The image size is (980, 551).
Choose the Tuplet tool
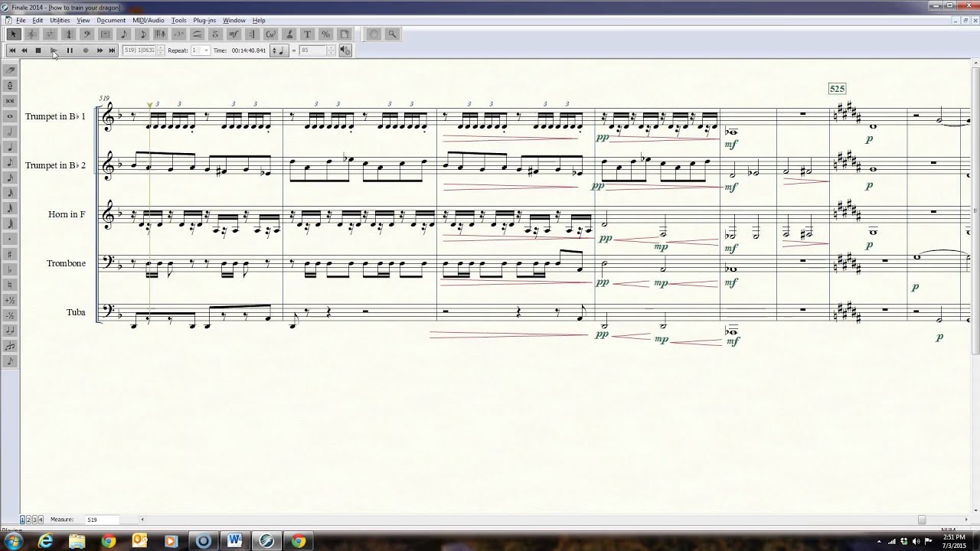coord(178,34)
